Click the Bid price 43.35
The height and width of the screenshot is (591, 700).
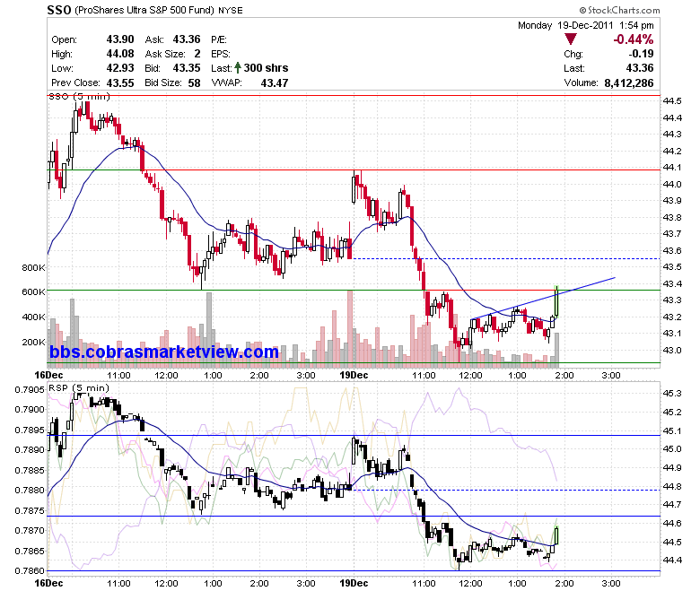[x=187, y=68]
